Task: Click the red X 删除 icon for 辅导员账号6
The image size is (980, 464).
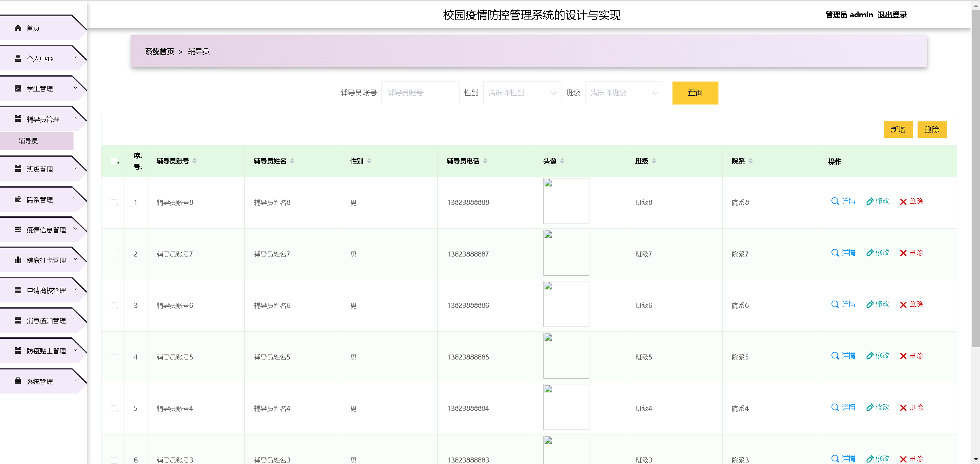Action: [903, 304]
